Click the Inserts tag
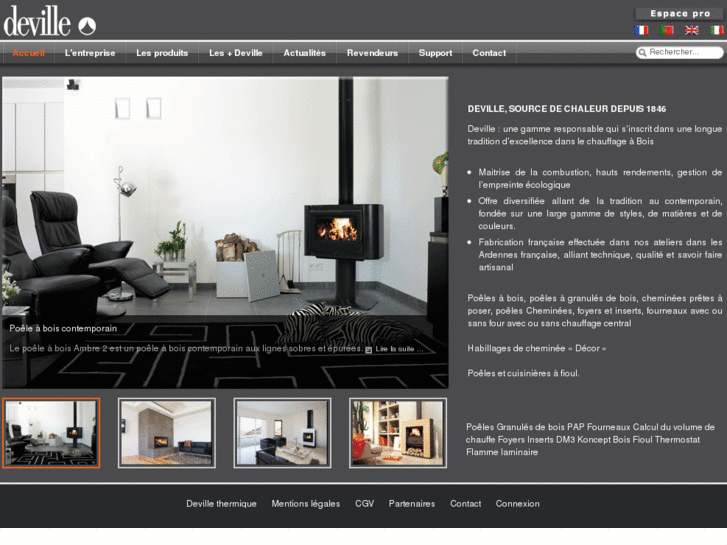Image resolution: width=727 pixels, height=545 pixels. [x=540, y=440]
